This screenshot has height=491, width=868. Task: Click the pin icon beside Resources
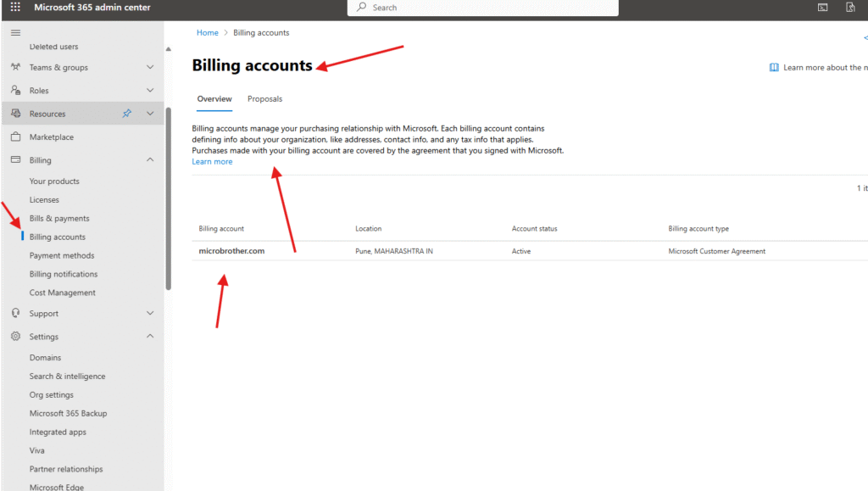coord(126,114)
